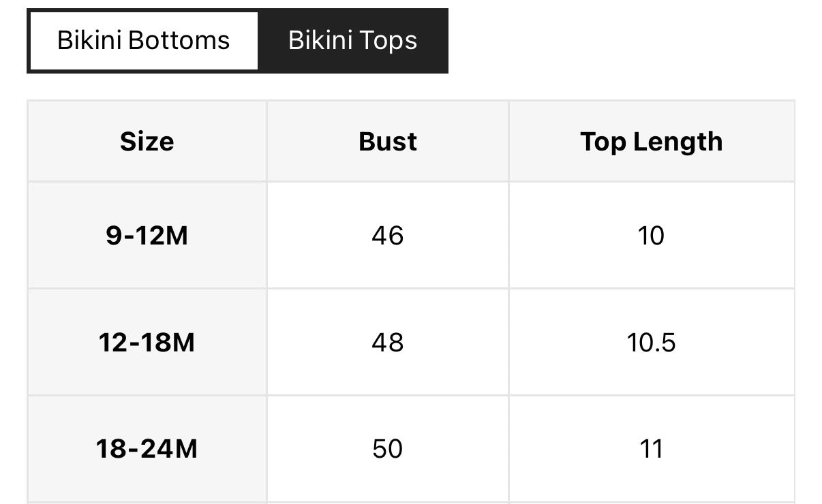Pick the Bust cell for size 18-24M
Image resolution: width=822 pixels, height=504 pixels.
point(387,449)
